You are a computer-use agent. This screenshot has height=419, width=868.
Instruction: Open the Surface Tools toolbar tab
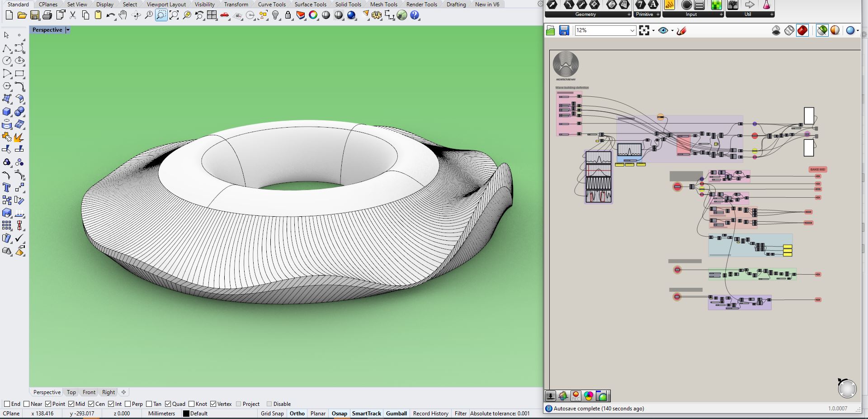click(x=310, y=5)
